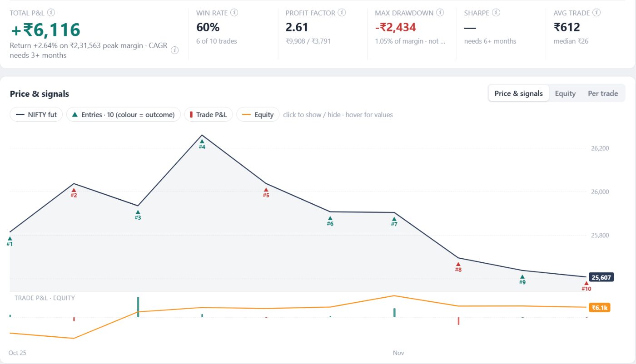Select entry marker #7

pyautogui.click(x=394, y=221)
